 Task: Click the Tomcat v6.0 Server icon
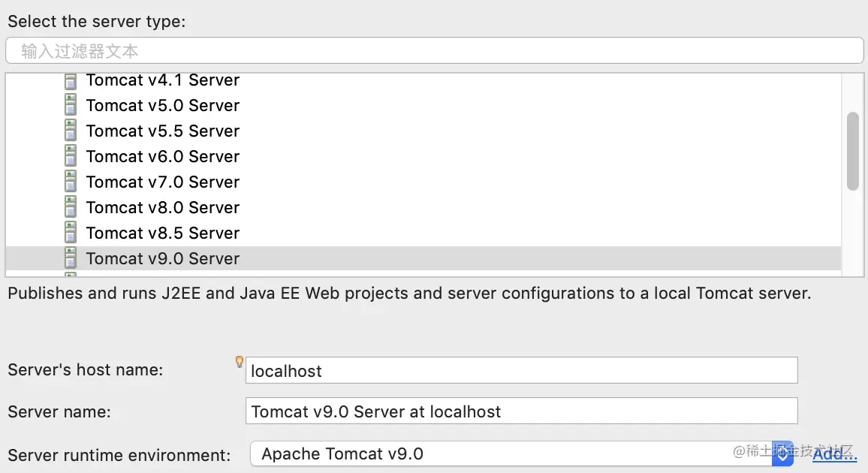(71, 157)
